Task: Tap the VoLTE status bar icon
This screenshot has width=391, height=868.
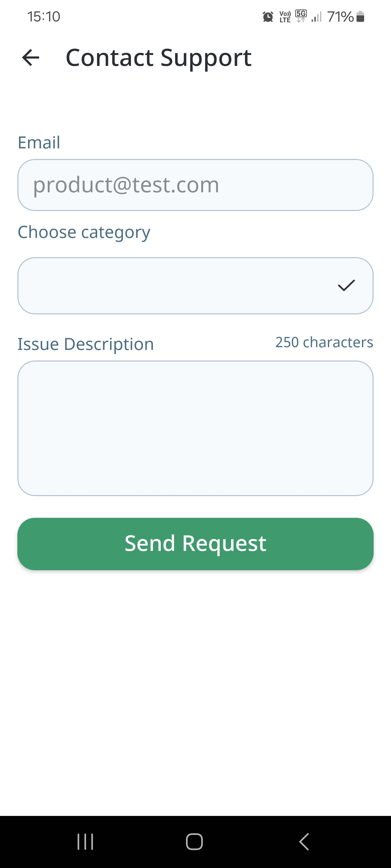Action: coord(285,17)
